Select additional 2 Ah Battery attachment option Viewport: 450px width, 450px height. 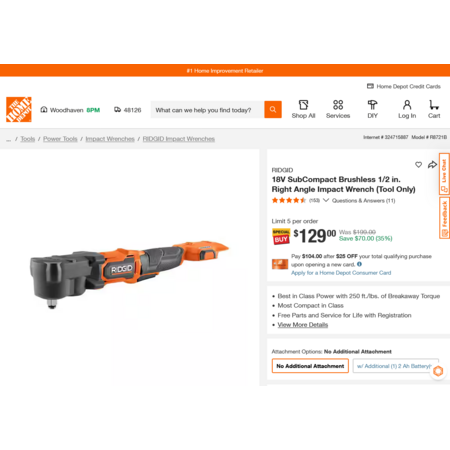[396, 366]
